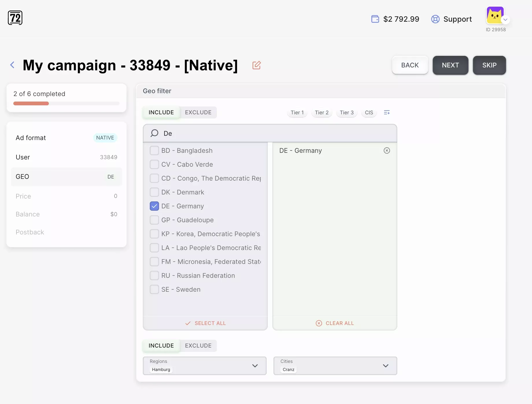Remove DE - Germany from selected list
The image size is (532, 404).
387,150
